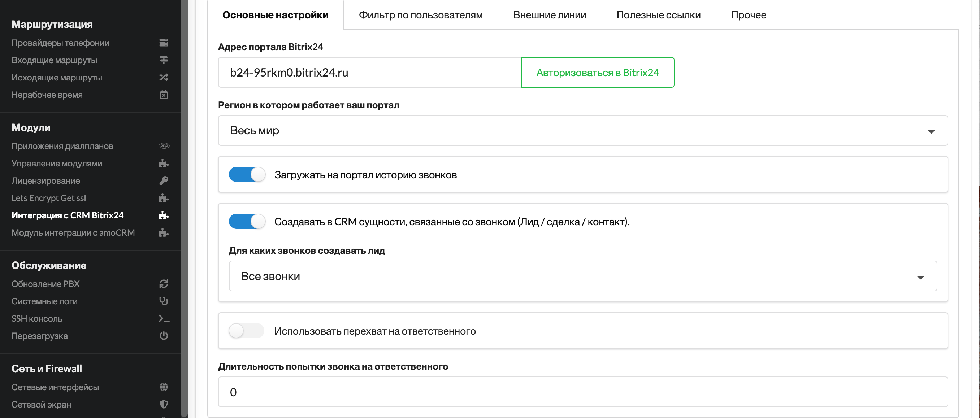Open the portal region dropdown showing Весь мир
Image resolution: width=980 pixels, height=418 pixels.
pyautogui.click(x=583, y=130)
